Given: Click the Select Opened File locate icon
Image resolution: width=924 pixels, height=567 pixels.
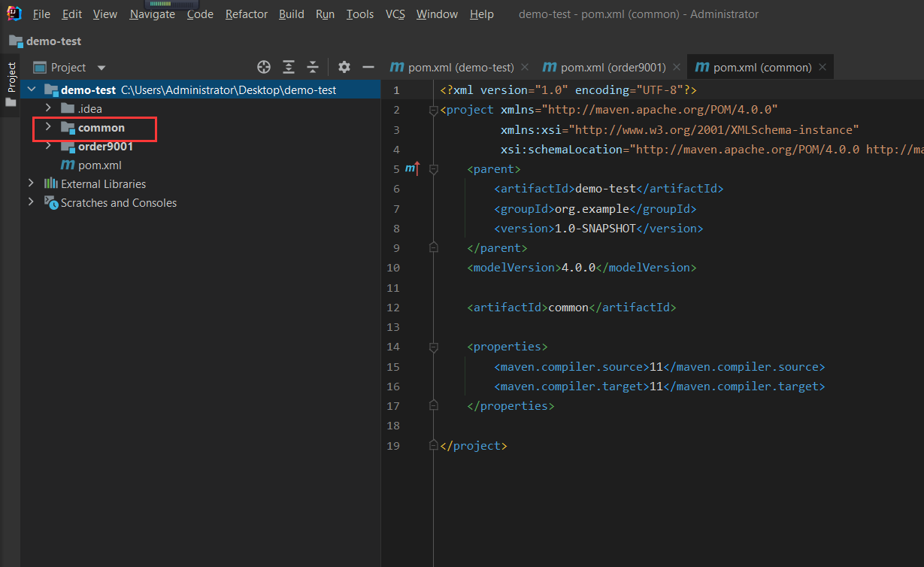Looking at the screenshot, I should (263, 67).
